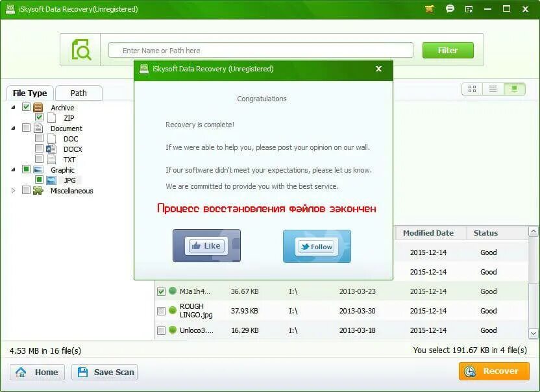Click the TXT file icon
This screenshot has height=392, width=540.
51,159
